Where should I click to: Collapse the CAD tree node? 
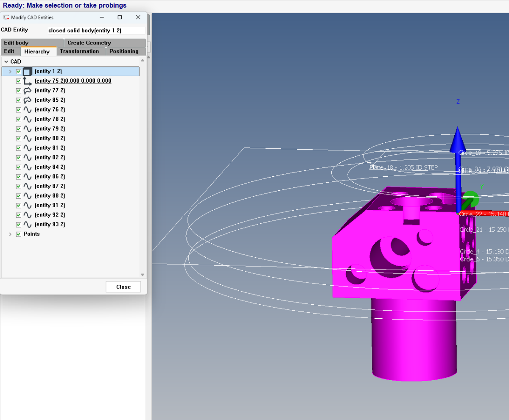pyautogui.click(x=6, y=62)
